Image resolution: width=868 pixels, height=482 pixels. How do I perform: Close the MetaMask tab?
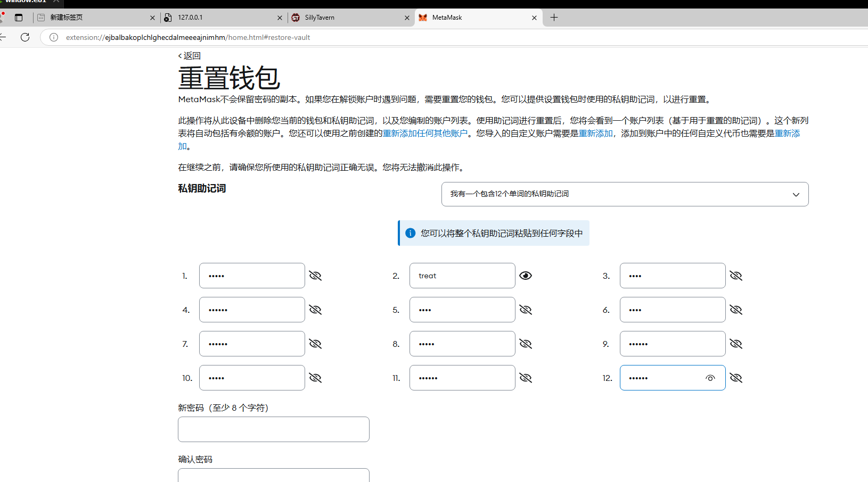534,18
